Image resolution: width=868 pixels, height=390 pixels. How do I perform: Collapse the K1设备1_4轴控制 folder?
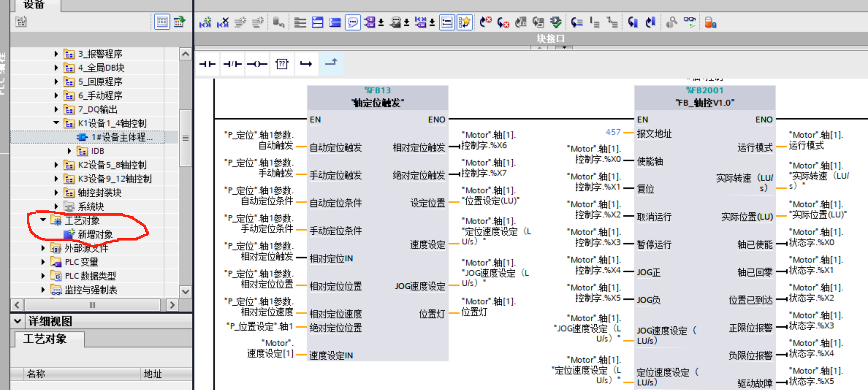(x=56, y=123)
